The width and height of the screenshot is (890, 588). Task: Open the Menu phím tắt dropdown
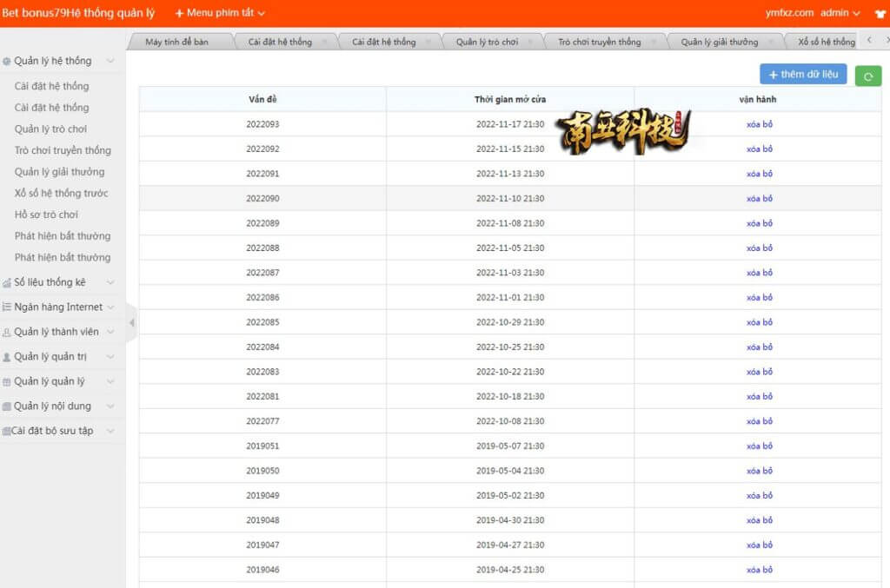(220, 12)
